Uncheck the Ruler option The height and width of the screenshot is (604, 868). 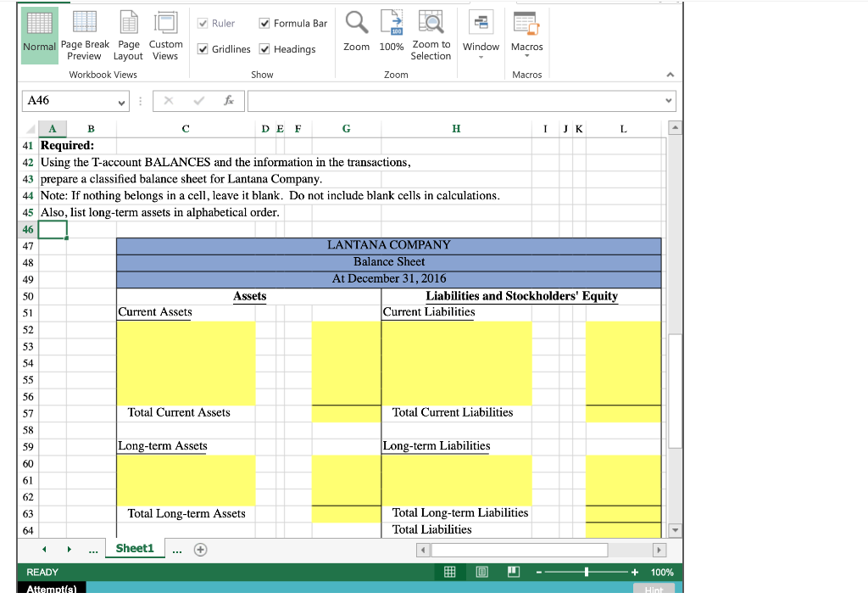[204, 23]
